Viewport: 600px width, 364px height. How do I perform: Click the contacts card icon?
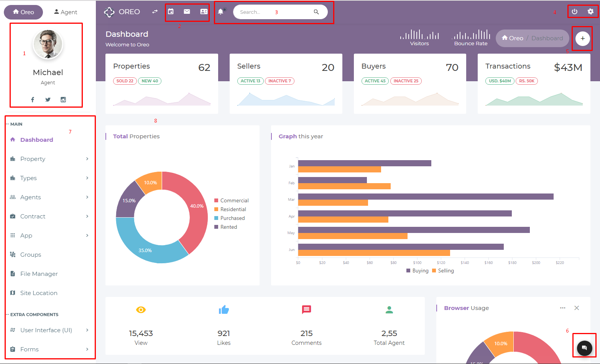(x=204, y=12)
